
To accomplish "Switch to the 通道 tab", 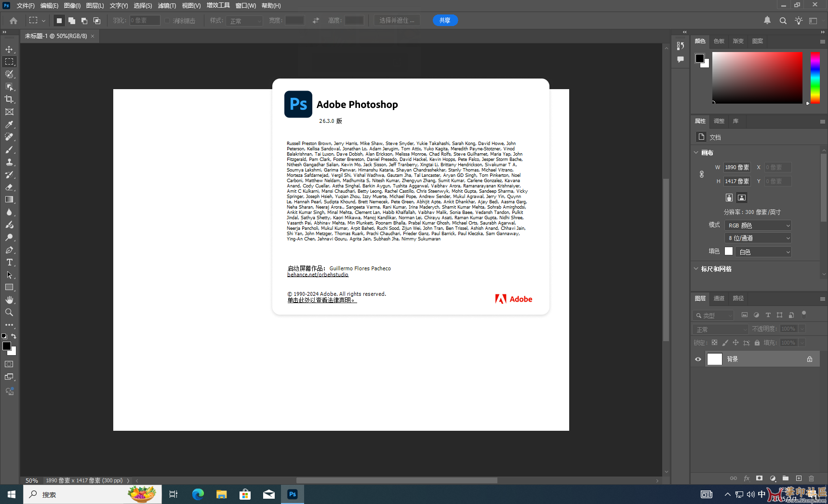I will (x=719, y=298).
